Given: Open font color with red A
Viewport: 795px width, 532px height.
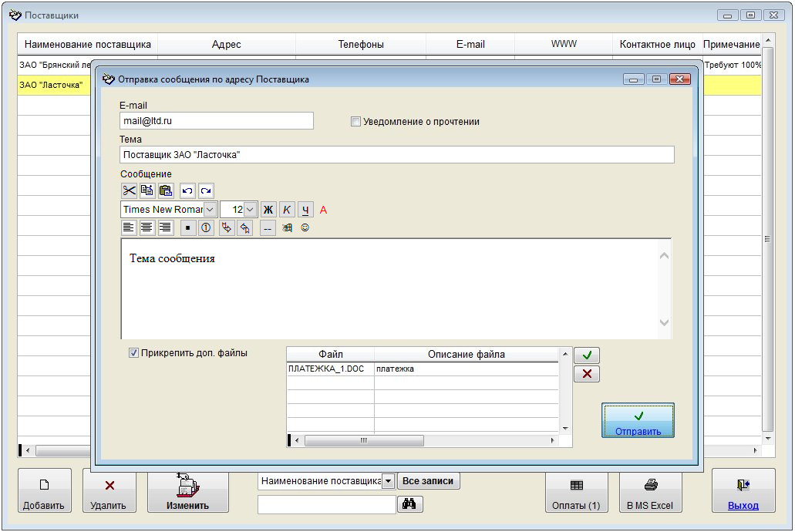Looking at the screenshot, I should click(x=324, y=210).
